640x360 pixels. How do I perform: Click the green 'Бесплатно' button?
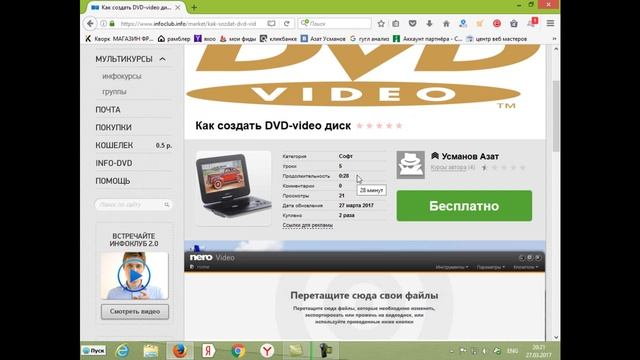point(464,206)
